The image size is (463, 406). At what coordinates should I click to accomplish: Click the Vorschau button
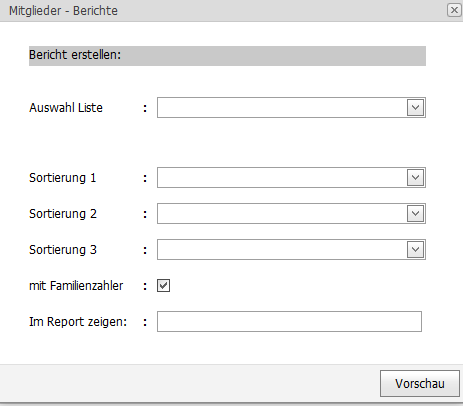pos(420,384)
